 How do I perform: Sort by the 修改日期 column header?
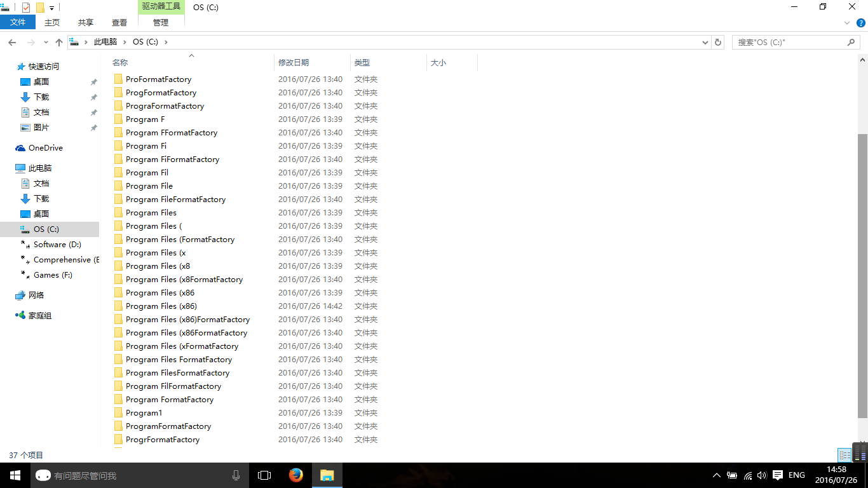pos(294,63)
